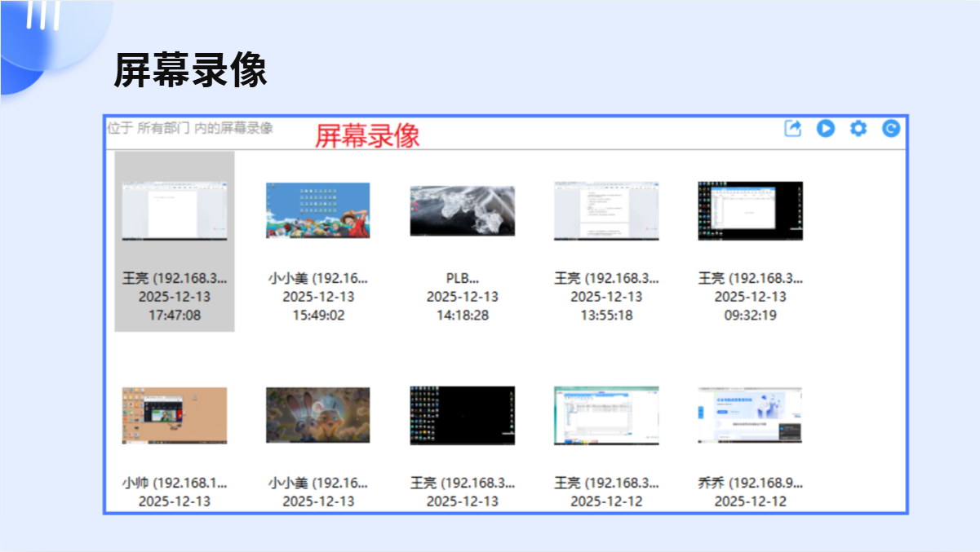980x552 pixels.
Task: Open 王亮 recording thumbnail from 17:47:08
Action: [175, 210]
